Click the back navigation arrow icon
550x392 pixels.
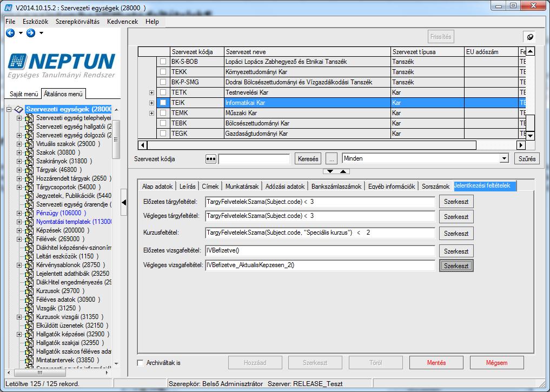[10, 33]
